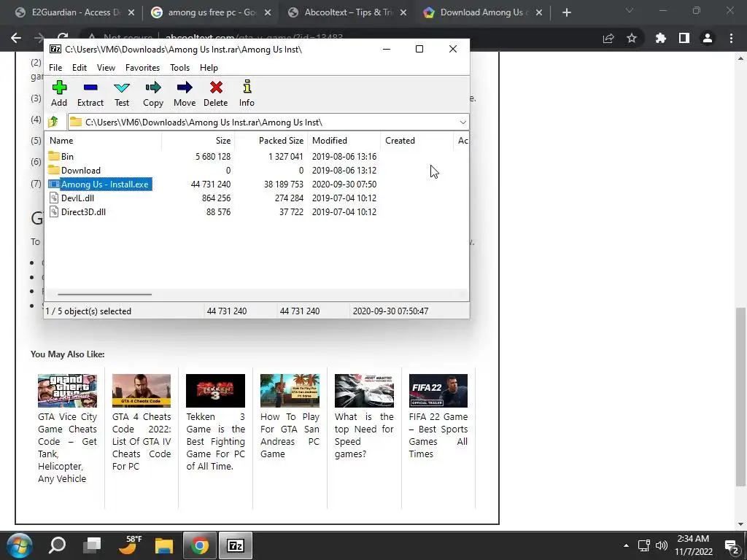
Task: Close the Download Among Us tab
Action: 539,12
